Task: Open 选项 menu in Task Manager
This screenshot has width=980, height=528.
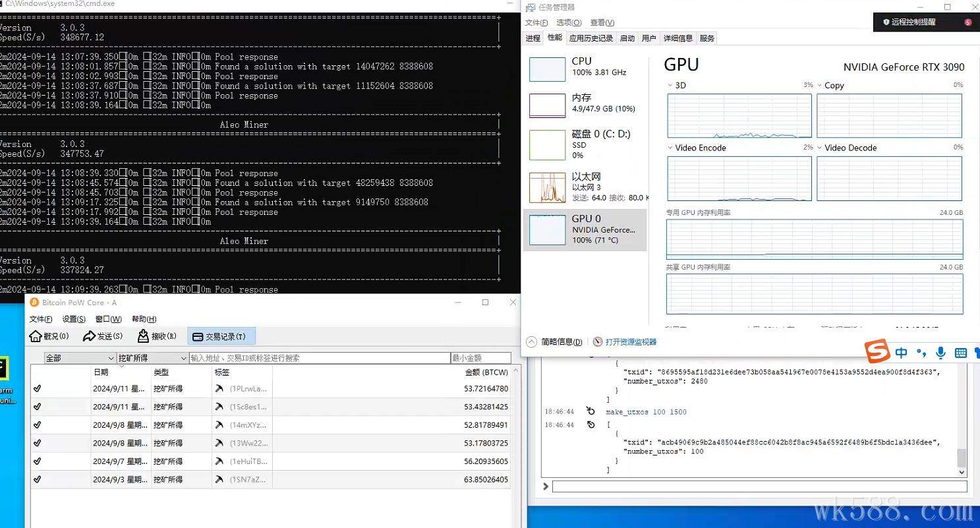Action: [x=569, y=23]
